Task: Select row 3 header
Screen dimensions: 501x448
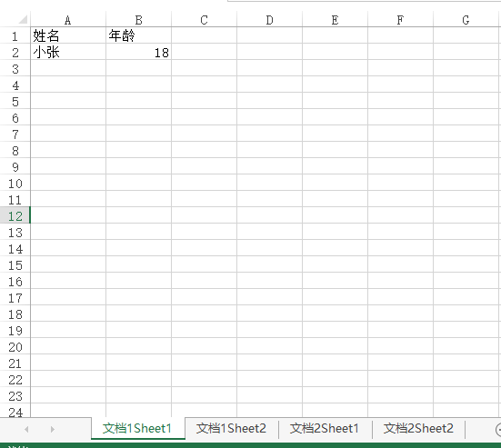Action: tap(15, 68)
